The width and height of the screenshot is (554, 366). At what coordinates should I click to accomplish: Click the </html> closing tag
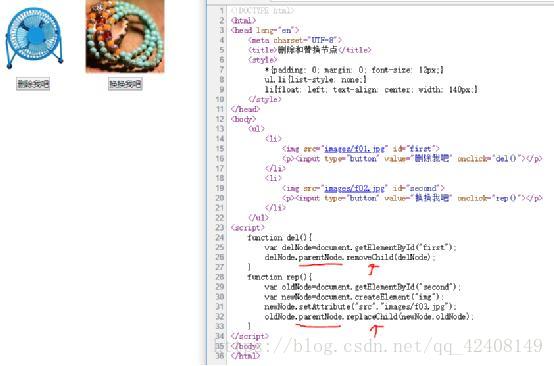(x=245, y=356)
